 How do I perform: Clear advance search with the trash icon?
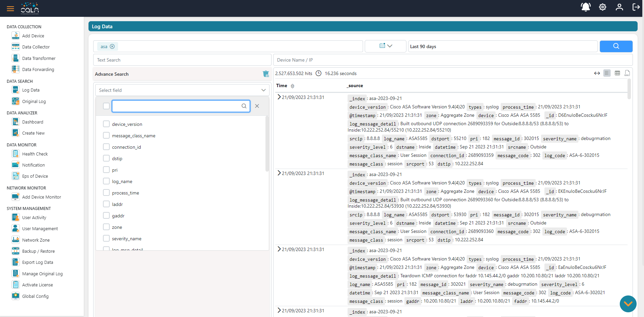[x=266, y=74]
